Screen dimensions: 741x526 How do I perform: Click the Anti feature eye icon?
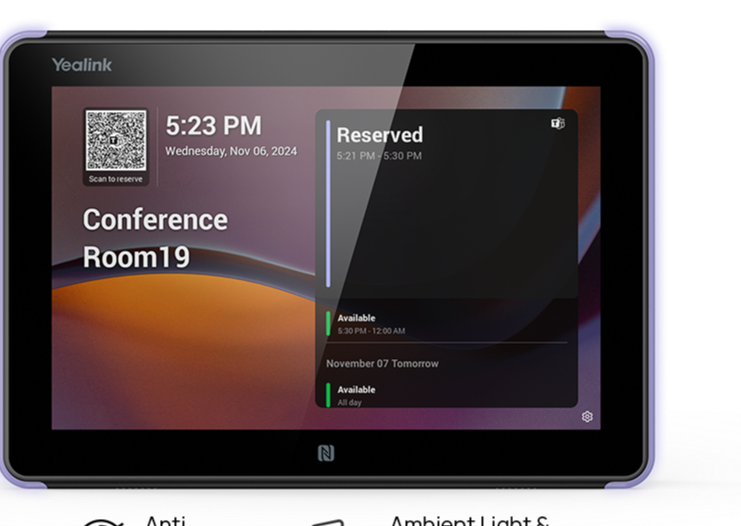(x=100, y=521)
